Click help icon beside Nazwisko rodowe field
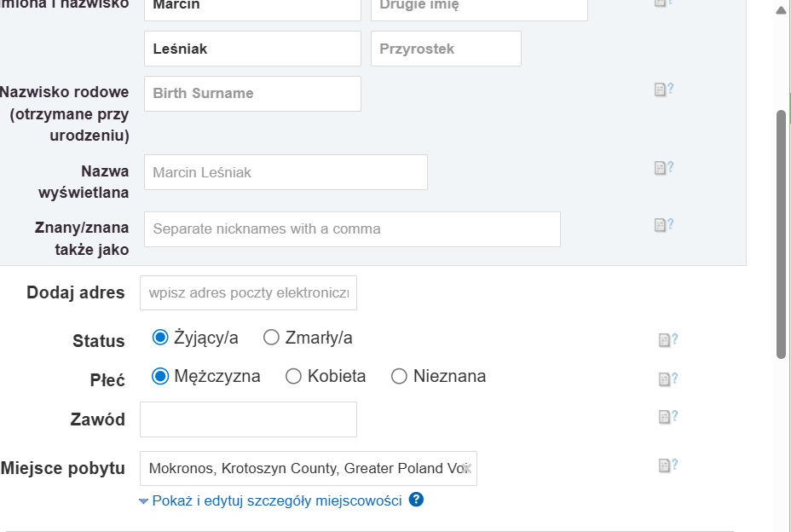 tap(663, 90)
